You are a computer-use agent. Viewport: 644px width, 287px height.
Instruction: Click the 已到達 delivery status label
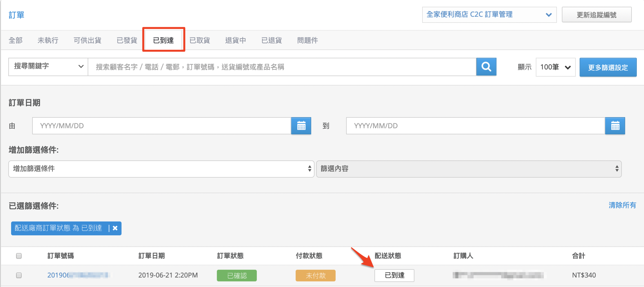394,275
